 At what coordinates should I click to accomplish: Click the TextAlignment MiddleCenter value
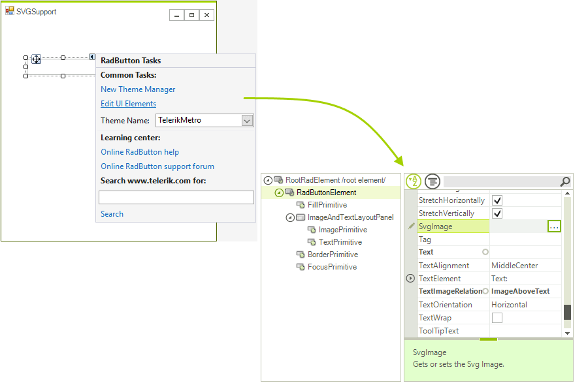click(525, 265)
